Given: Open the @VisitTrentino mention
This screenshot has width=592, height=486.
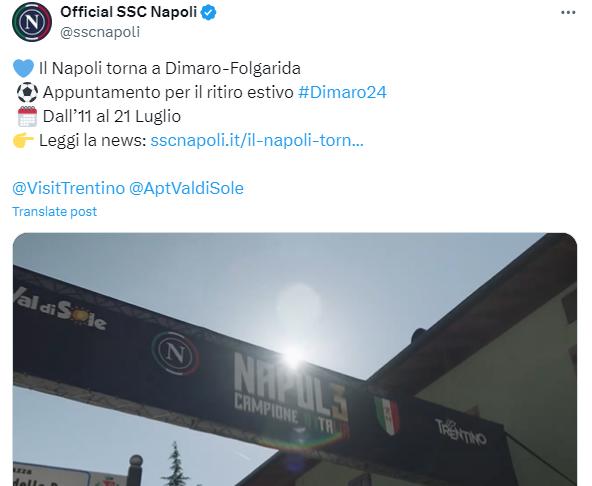Looking at the screenshot, I should pos(68,188).
